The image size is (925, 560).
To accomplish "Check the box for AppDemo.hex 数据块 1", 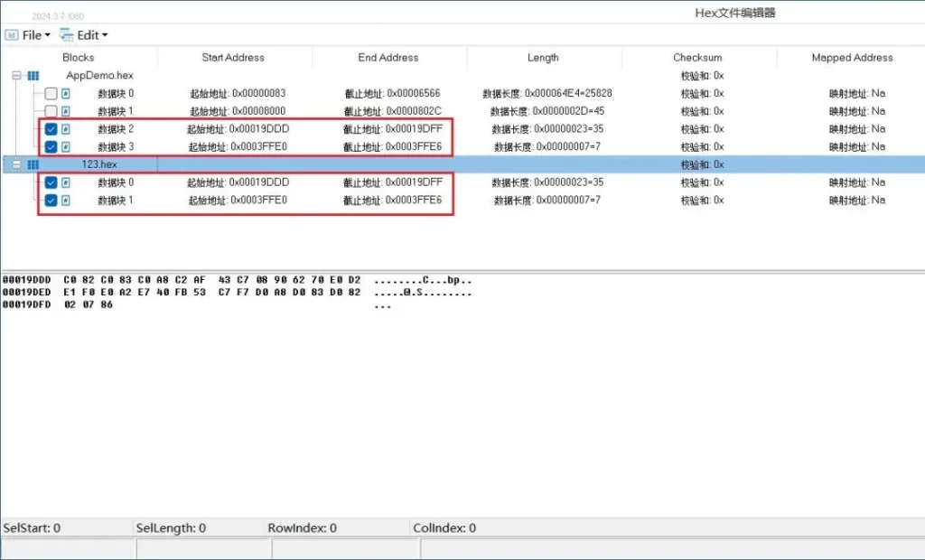I will point(51,111).
